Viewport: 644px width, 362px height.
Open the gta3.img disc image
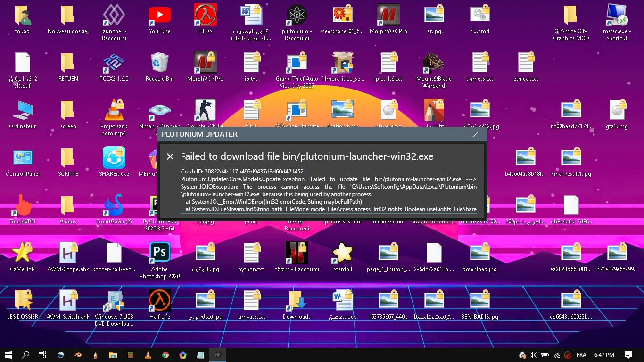(x=617, y=115)
